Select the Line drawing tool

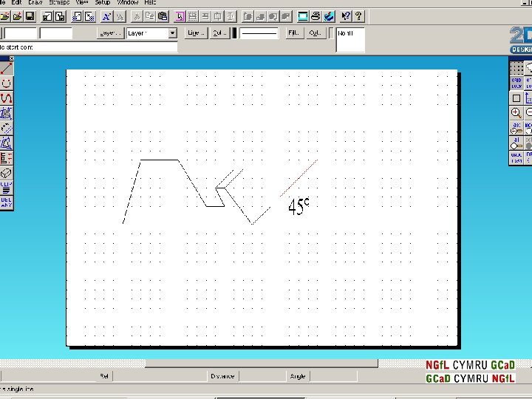point(7,69)
